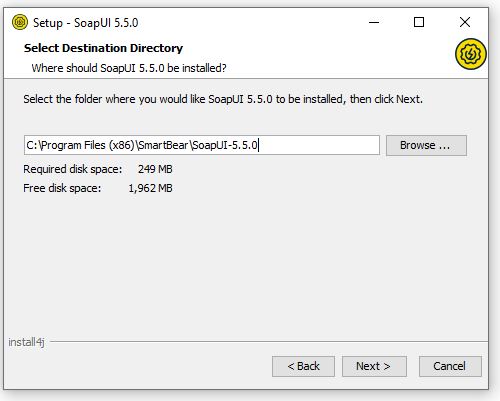The height and width of the screenshot is (401, 500).
Task: Click 'Where should SoapUI 5.5.0 be installed?' text
Action: point(129,68)
